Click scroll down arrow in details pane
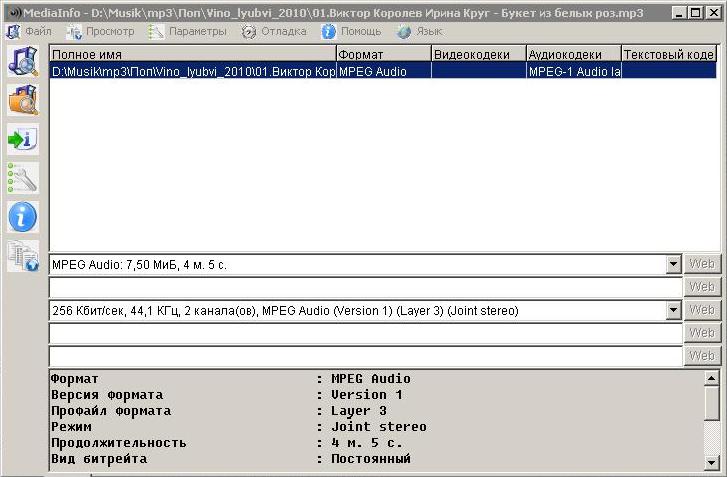The height and width of the screenshot is (477, 727). (x=711, y=462)
